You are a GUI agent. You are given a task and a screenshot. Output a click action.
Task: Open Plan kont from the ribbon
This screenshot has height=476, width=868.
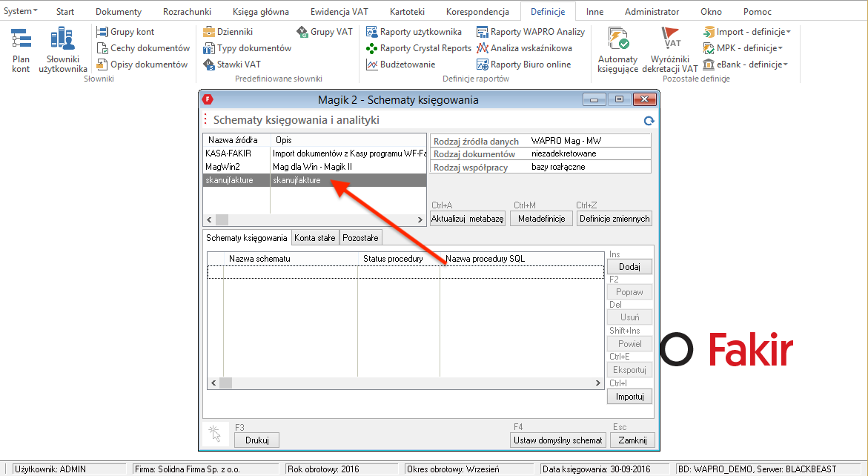[21, 49]
